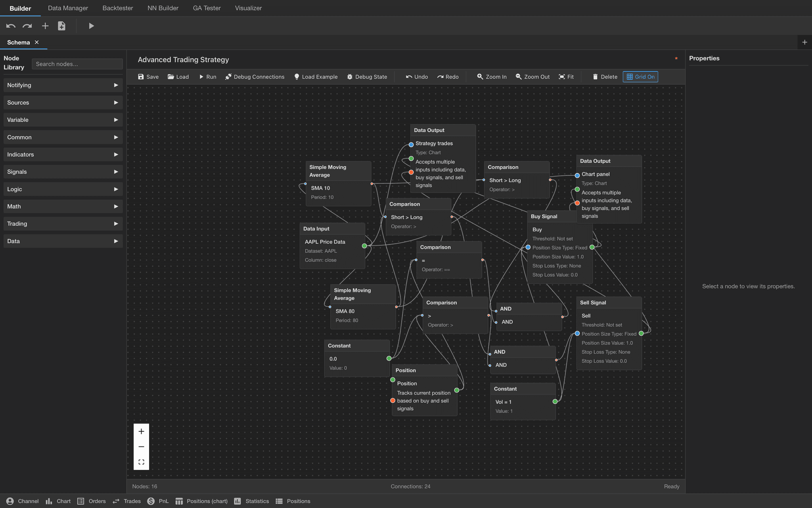Expand the Indicators category

click(63, 154)
